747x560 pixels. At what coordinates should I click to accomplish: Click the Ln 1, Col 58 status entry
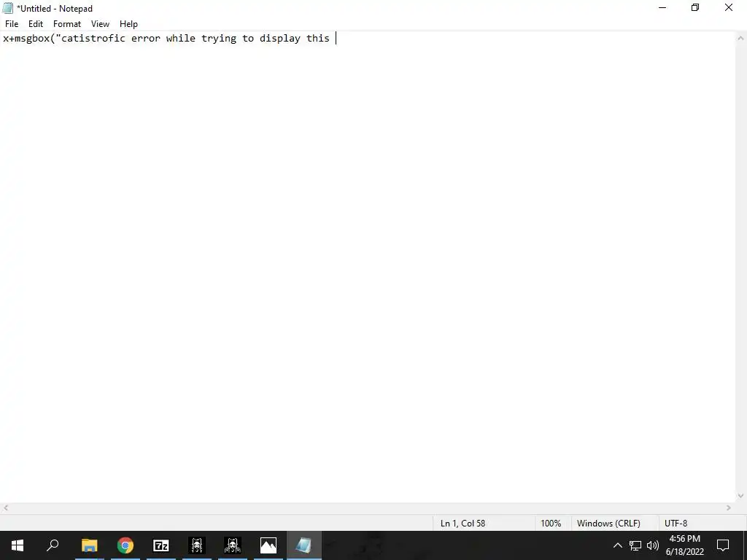pyautogui.click(x=462, y=524)
